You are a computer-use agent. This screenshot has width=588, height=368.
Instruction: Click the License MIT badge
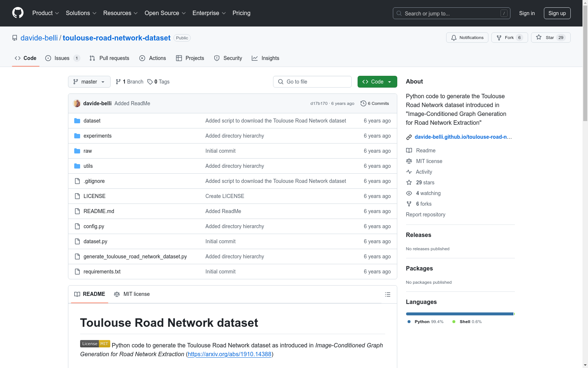[x=95, y=344]
